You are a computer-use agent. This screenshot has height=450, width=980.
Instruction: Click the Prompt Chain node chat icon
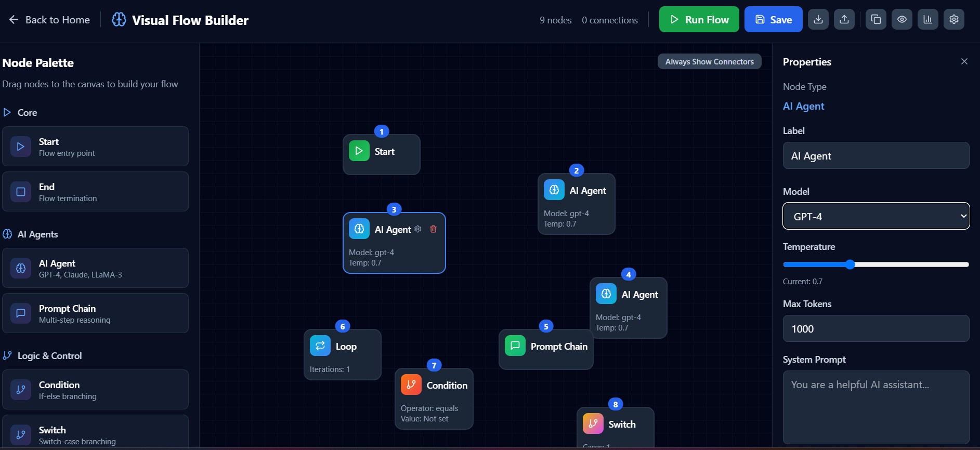pos(515,346)
